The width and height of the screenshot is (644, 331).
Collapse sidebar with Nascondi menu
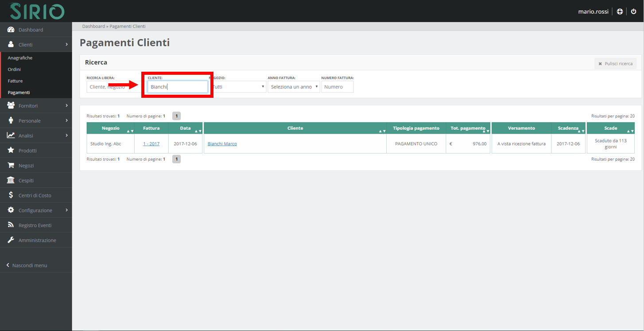point(29,266)
